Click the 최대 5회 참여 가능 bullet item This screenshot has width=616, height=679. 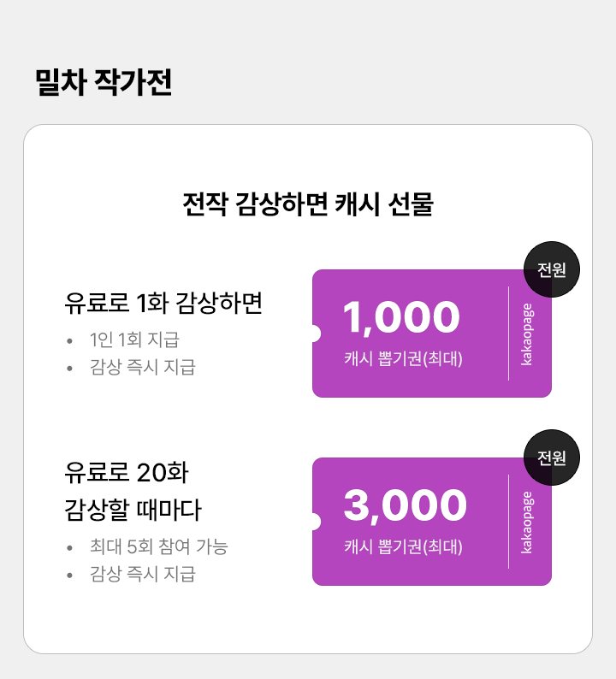158,546
